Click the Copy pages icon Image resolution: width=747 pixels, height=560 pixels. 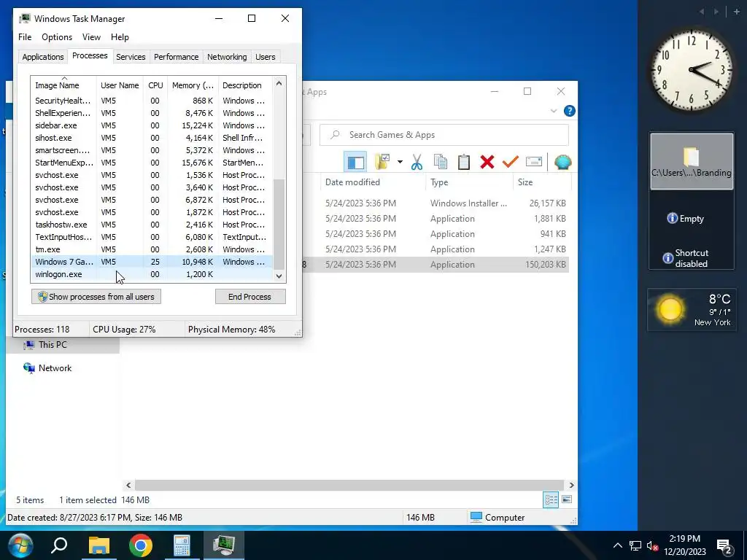(x=440, y=162)
